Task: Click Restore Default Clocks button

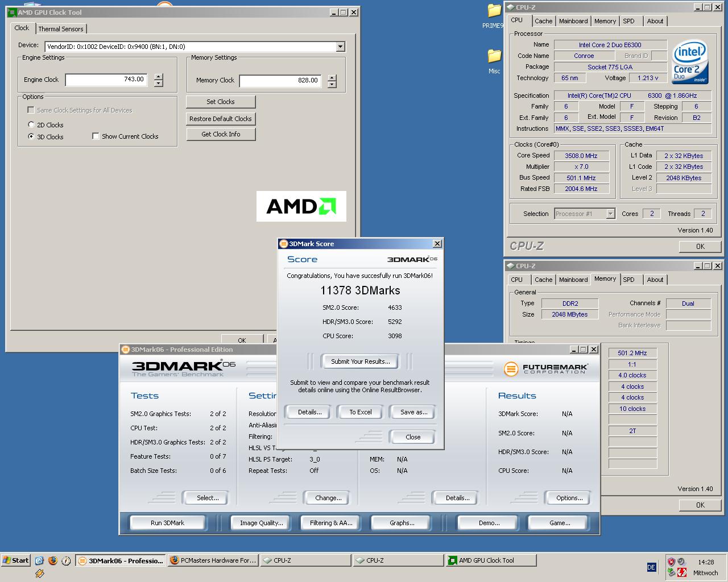Action: pos(221,119)
